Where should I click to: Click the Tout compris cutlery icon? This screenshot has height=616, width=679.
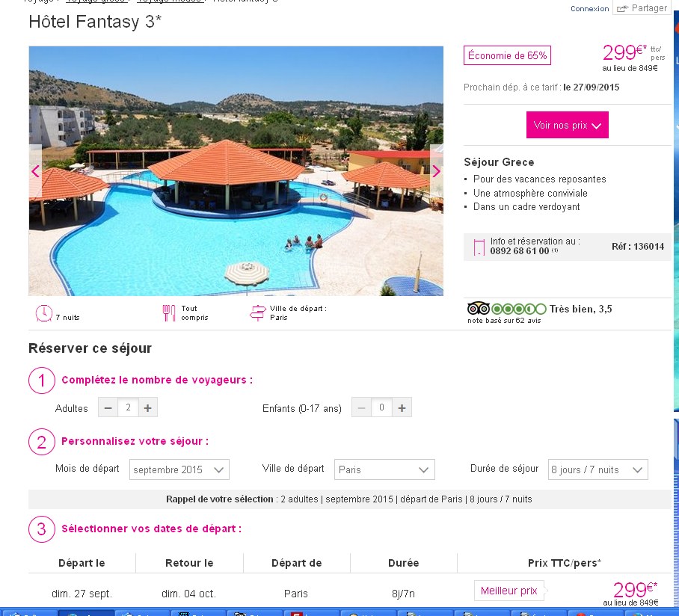[x=169, y=313]
